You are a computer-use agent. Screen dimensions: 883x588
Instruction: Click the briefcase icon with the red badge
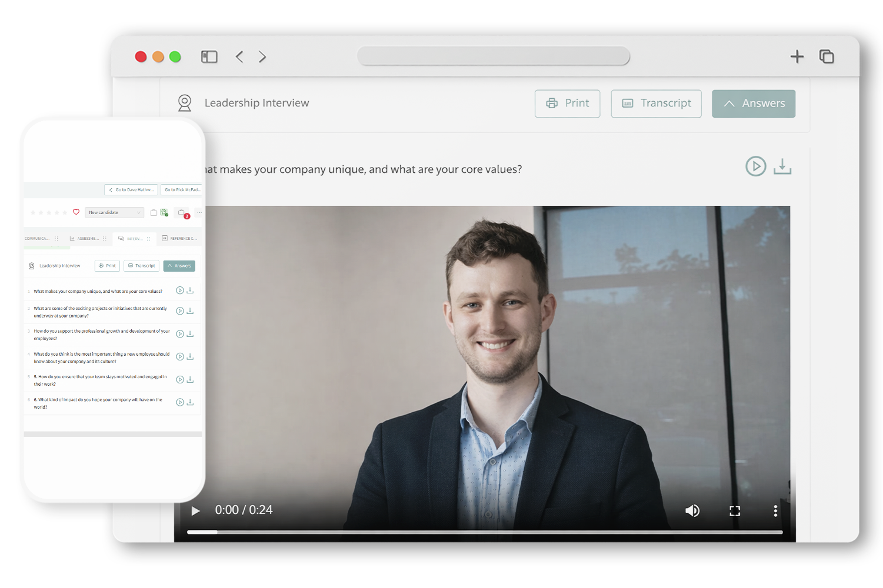point(182,213)
